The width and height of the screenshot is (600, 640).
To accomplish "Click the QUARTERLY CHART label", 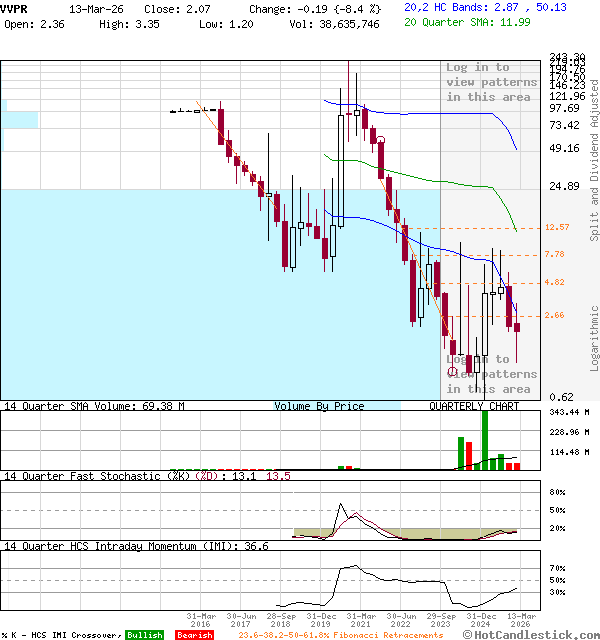I will [474, 407].
